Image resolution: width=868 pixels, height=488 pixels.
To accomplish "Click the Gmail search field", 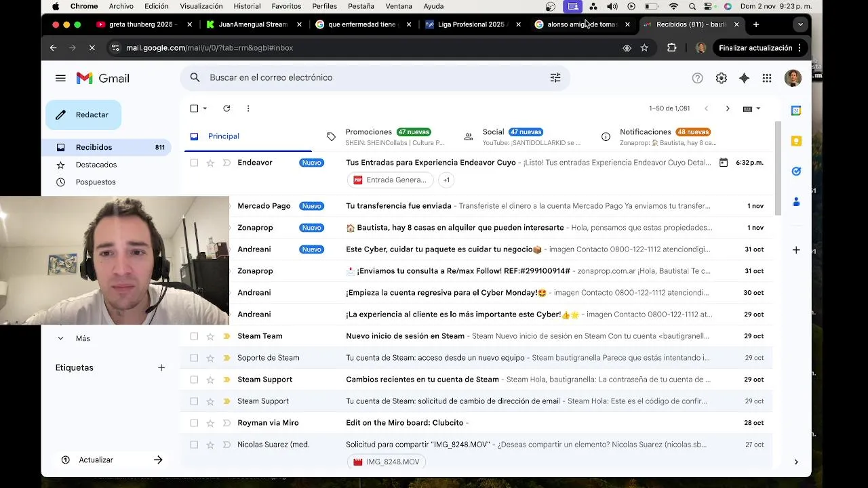I will [374, 78].
